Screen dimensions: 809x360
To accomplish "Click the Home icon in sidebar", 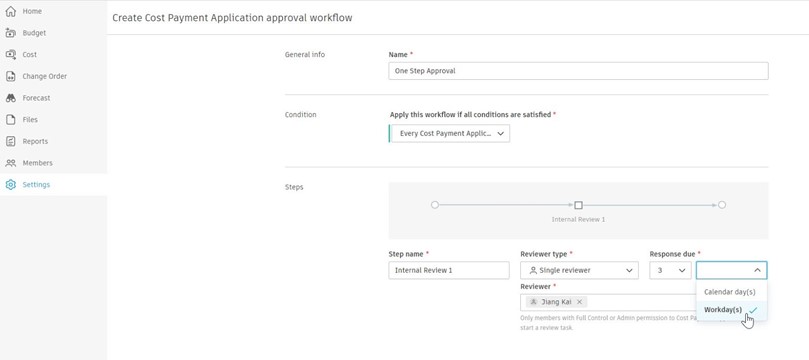I will pos(10,11).
